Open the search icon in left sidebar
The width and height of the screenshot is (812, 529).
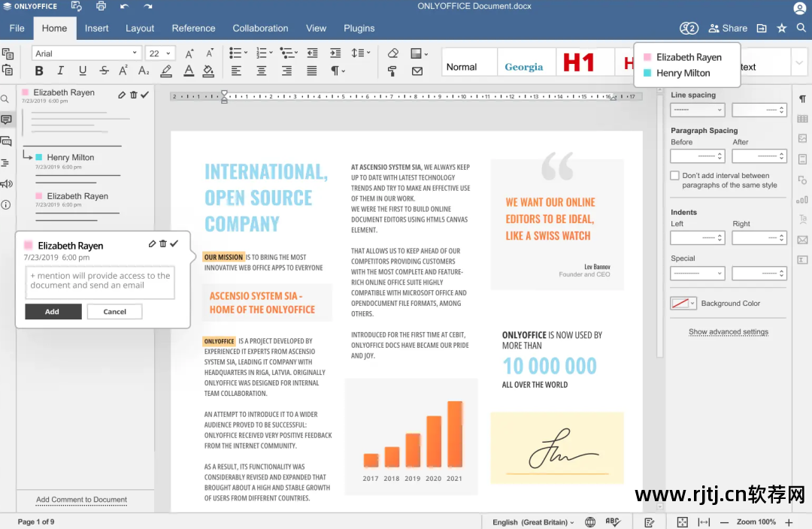5,99
